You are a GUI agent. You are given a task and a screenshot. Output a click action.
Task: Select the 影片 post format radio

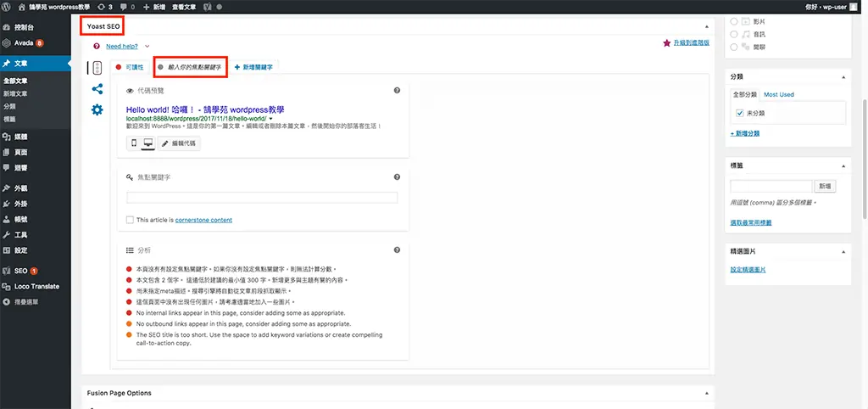734,21
